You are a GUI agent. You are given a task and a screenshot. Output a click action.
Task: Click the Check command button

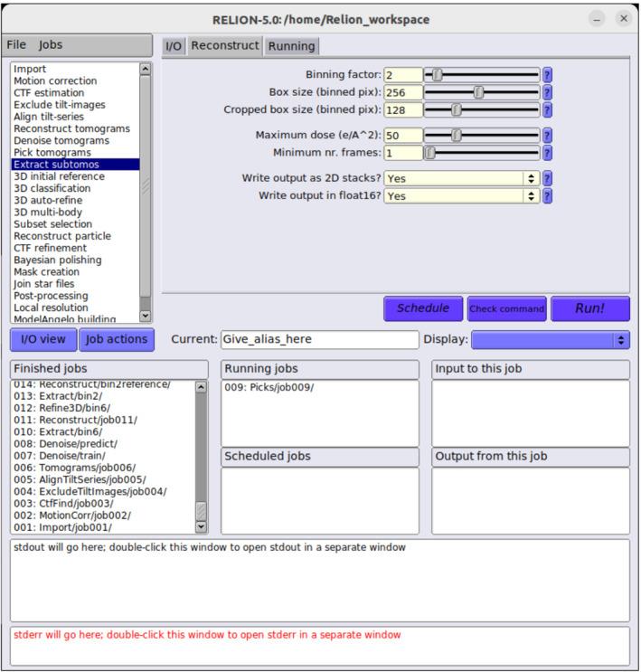(x=507, y=308)
